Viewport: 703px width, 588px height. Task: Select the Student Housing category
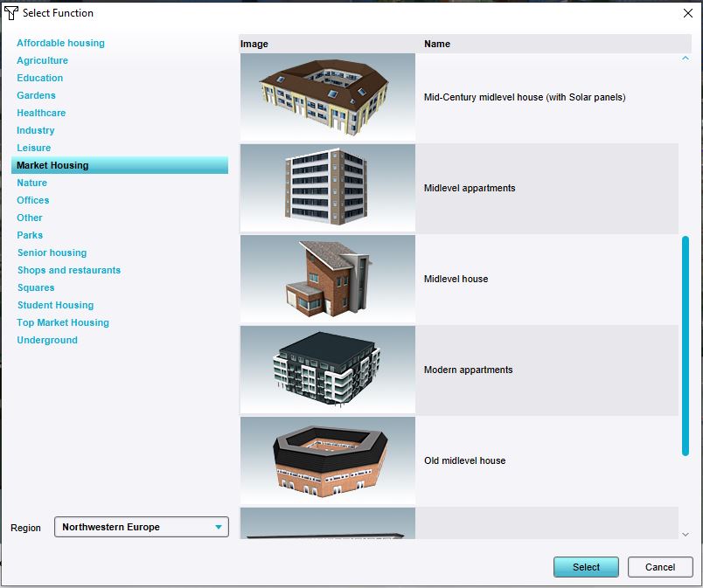click(x=55, y=305)
